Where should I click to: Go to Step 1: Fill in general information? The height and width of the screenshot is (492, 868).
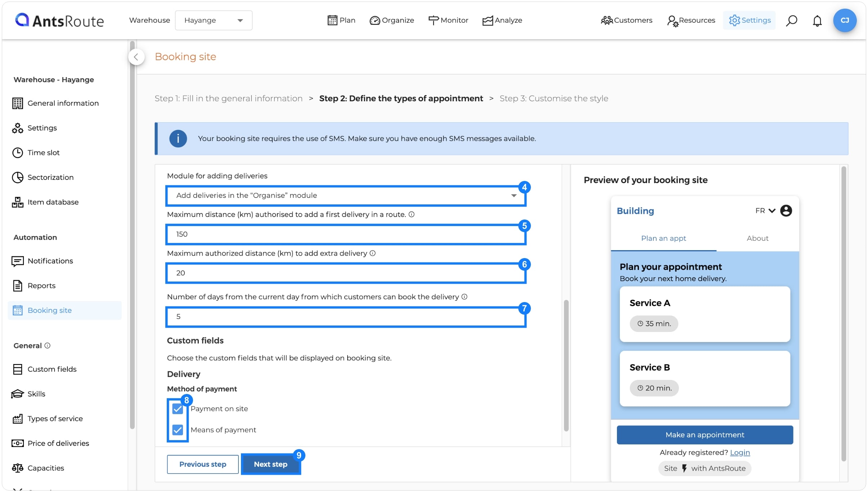(228, 99)
